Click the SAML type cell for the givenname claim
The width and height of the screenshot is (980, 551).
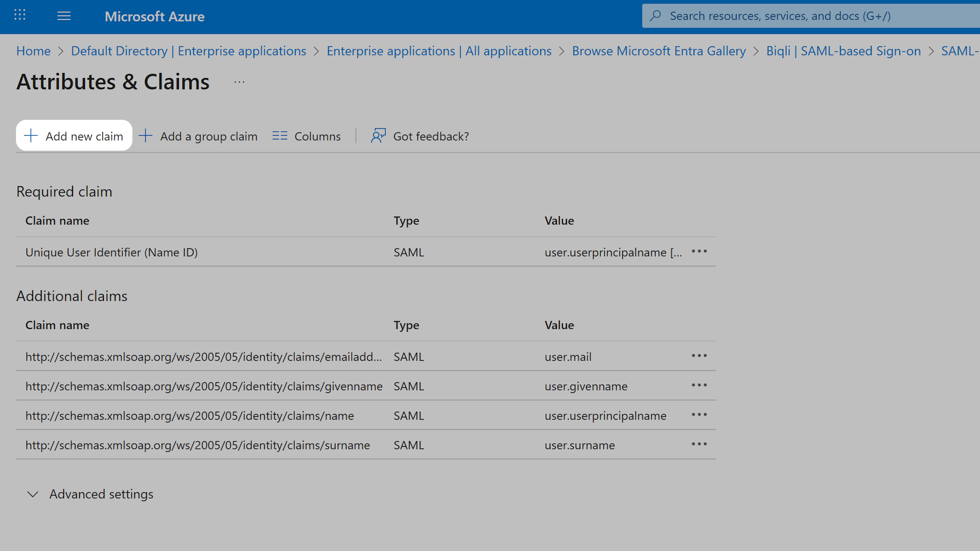pyautogui.click(x=409, y=386)
